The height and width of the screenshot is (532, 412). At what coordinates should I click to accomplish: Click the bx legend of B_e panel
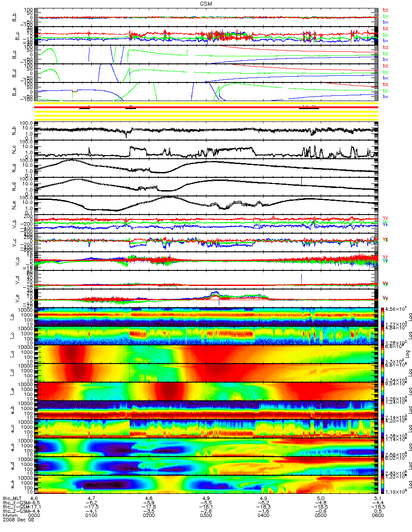(x=385, y=97)
